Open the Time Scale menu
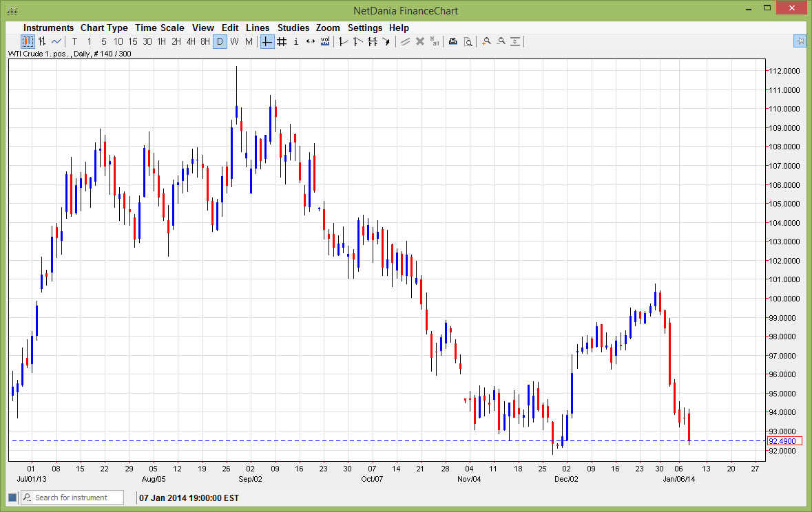The height and width of the screenshot is (512, 812). click(x=159, y=28)
